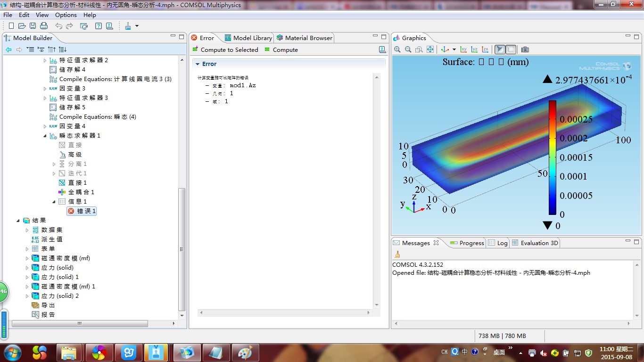Open help for the Error window

382,49
